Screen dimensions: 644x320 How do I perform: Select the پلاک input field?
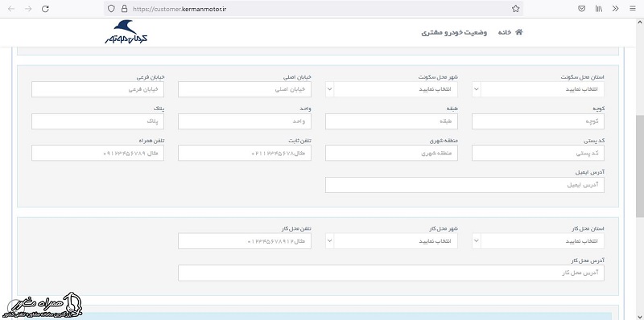pyautogui.click(x=97, y=121)
